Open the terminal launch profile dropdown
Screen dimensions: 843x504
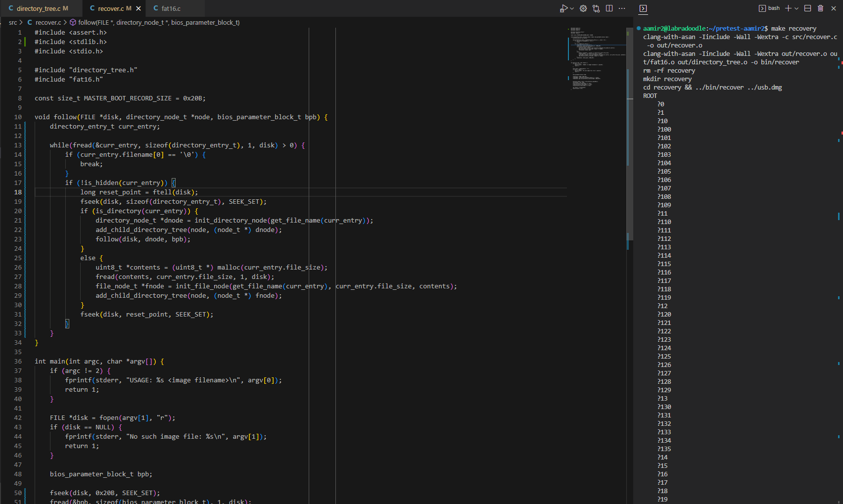[x=796, y=8]
